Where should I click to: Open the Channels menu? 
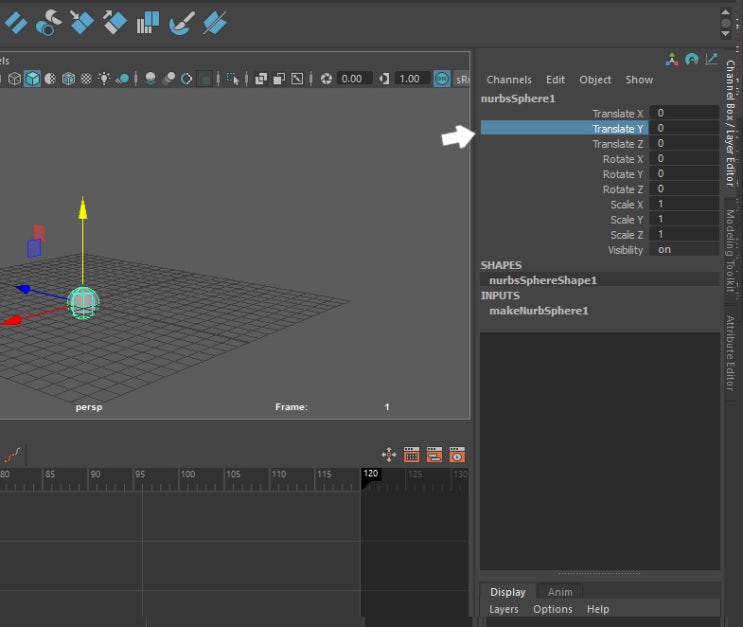tap(509, 80)
